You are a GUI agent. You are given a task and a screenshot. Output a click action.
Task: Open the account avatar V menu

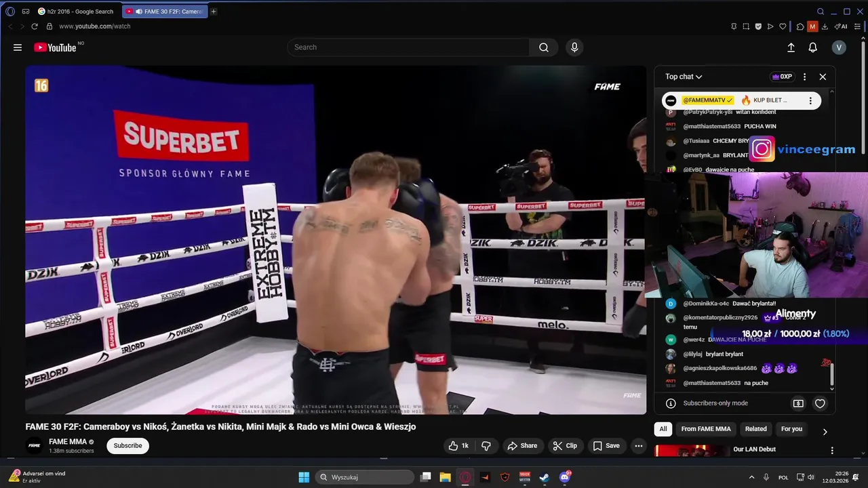point(839,47)
